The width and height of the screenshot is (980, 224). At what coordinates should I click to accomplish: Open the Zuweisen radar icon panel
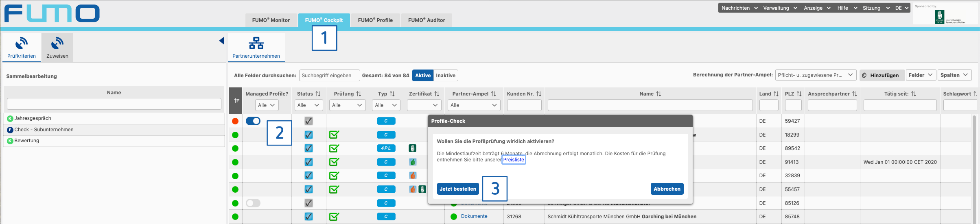[57, 43]
